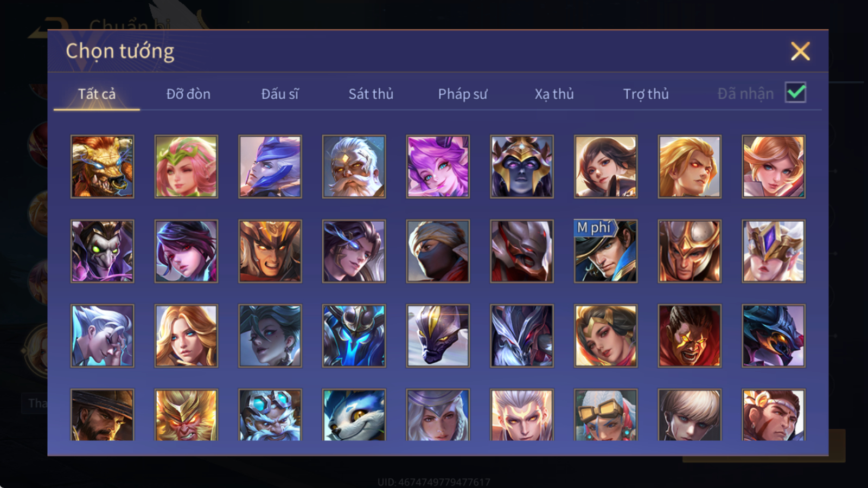Select the Monkey King golden hero portrait

pos(186,415)
